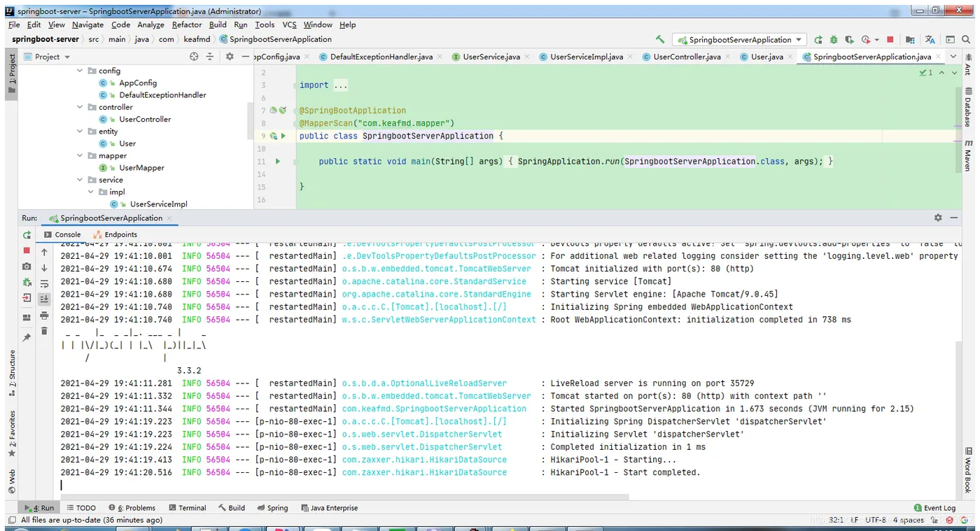Click the run gutter arrow beside main method
Screen dimensions: 980x531
click(x=278, y=162)
